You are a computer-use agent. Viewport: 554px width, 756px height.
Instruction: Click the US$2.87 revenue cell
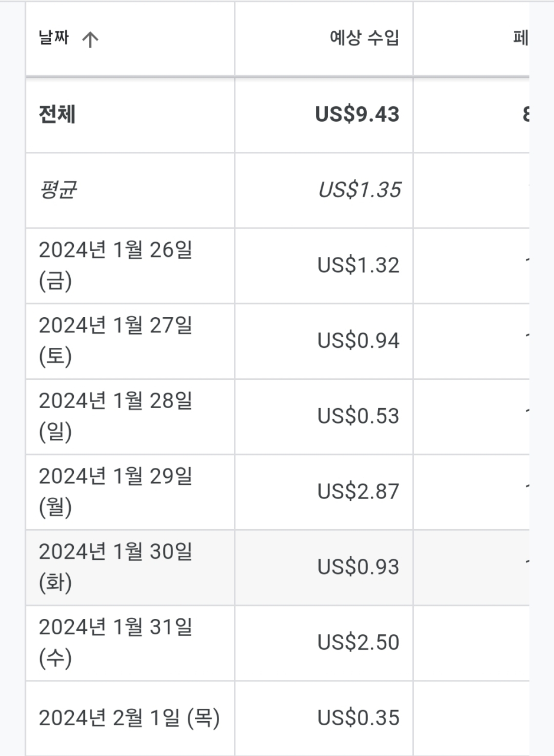click(x=359, y=491)
